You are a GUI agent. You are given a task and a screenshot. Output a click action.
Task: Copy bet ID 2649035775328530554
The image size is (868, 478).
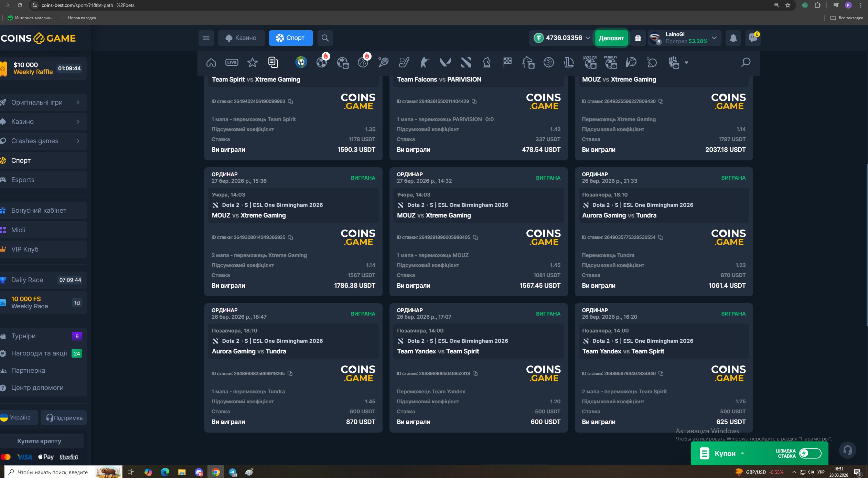pyautogui.click(x=661, y=237)
